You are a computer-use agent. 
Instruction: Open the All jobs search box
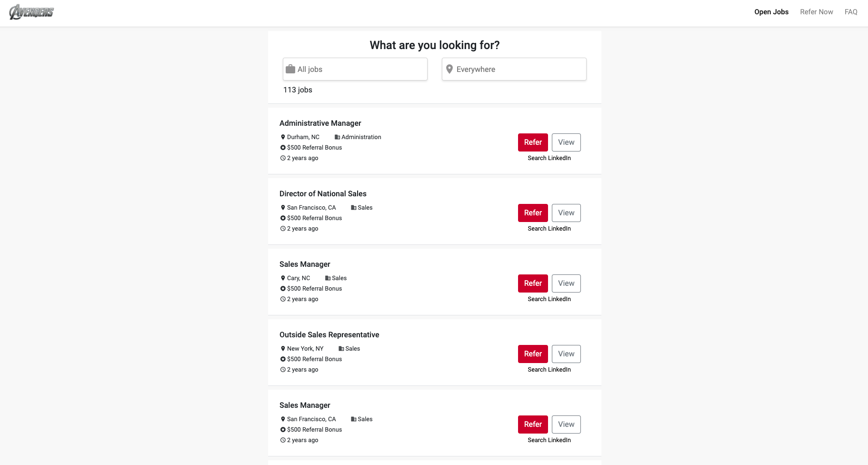[x=360, y=69]
